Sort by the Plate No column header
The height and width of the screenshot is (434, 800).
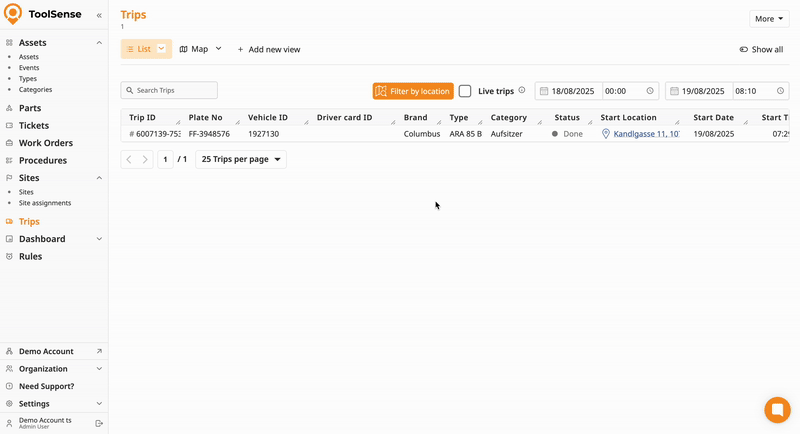205,117
